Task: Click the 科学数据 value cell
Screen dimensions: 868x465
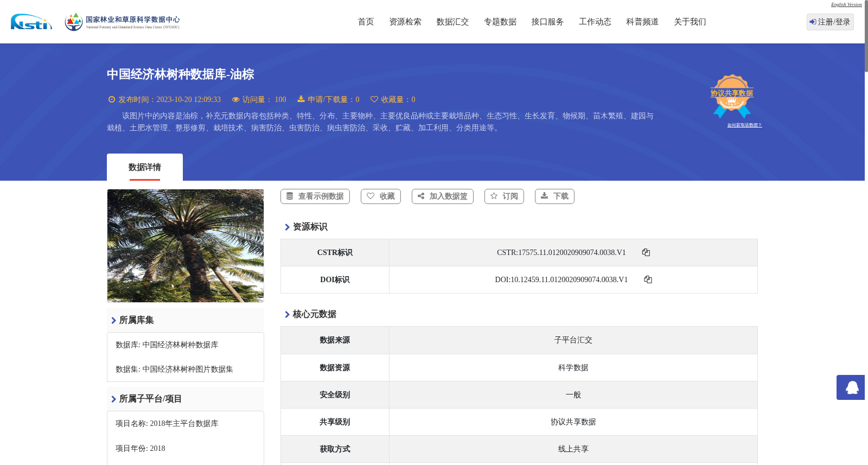Action: click(573, 368)
